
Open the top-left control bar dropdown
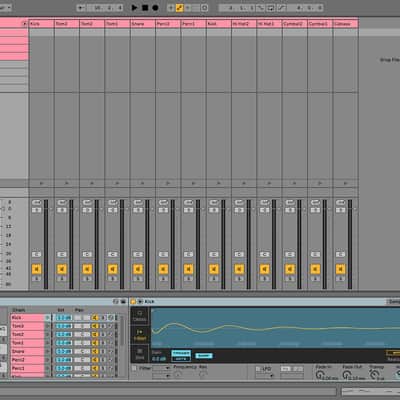coord(5,7)
